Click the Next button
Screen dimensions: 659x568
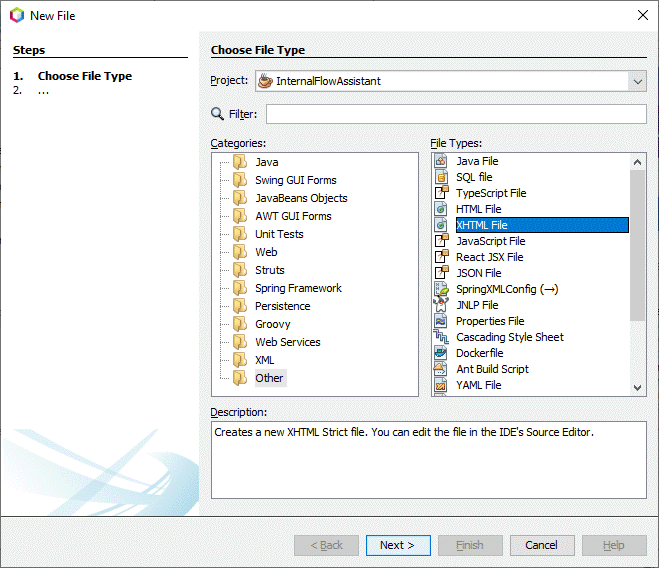point(398,545)
